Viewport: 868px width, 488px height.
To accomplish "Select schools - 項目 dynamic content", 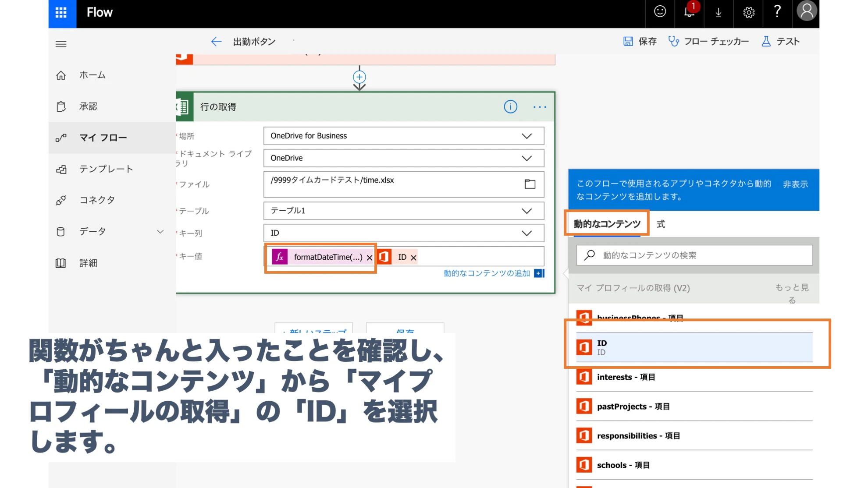I will tap(694, 465).
